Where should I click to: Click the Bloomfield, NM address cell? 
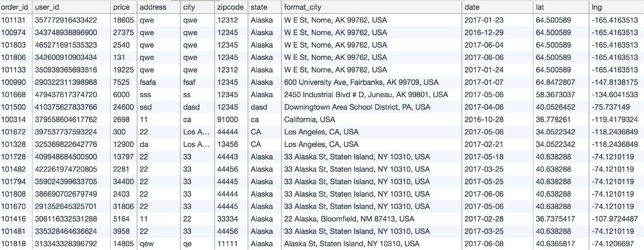[371, 219]
